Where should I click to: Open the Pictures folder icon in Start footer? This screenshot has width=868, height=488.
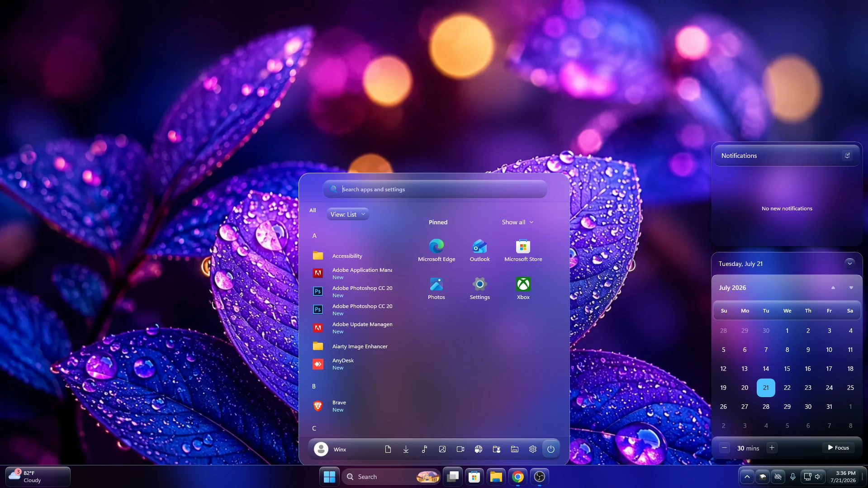[442, 449]
